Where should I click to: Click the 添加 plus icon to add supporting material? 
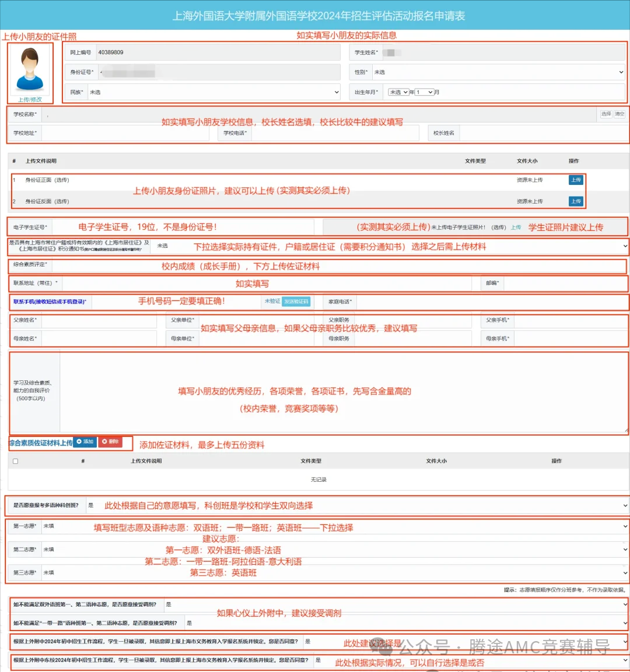[78, 442]
